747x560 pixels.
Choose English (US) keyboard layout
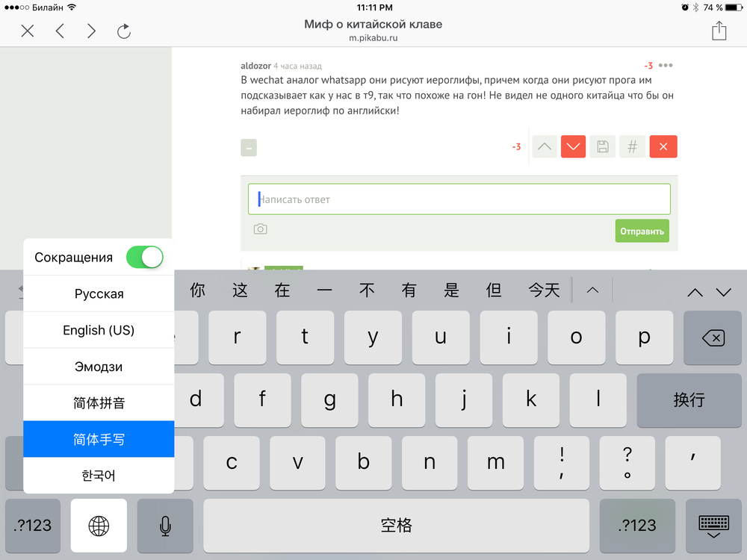[x=99, y=330]
